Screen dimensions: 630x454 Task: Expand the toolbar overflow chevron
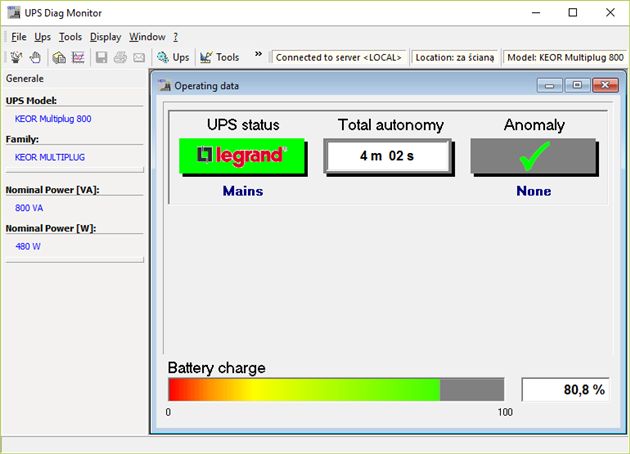pyautogui.click(x=258, y=54)
